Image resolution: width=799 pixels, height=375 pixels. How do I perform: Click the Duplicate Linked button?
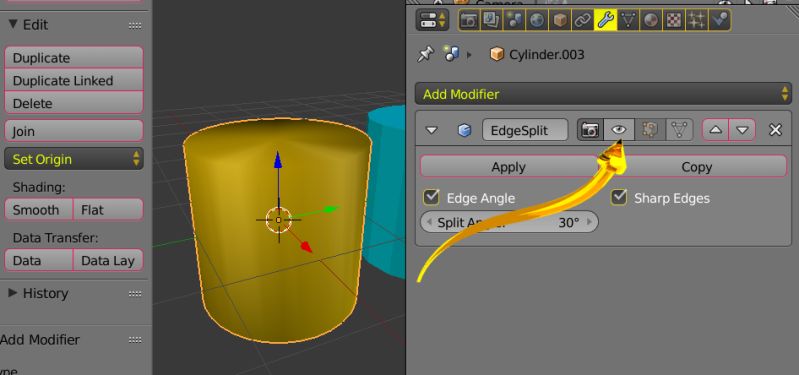click(x=74, y=81)
